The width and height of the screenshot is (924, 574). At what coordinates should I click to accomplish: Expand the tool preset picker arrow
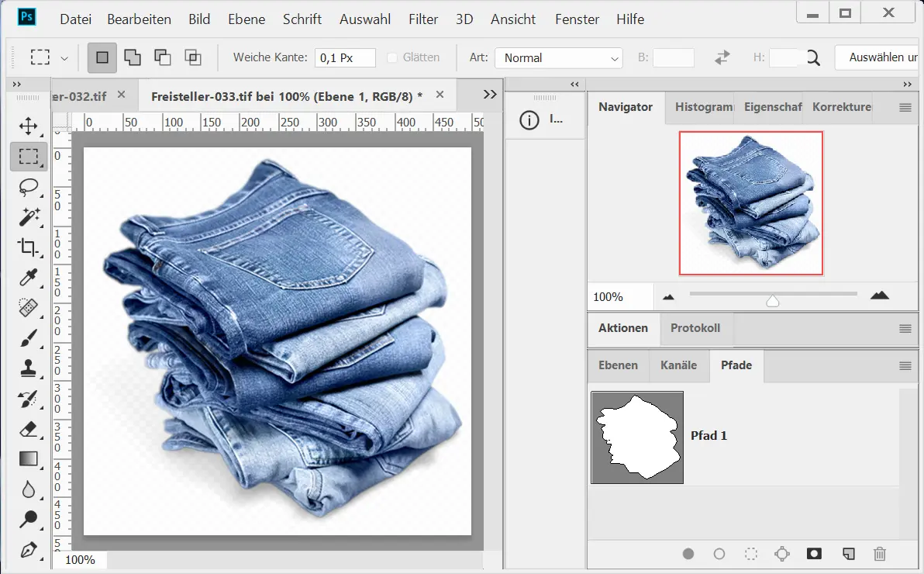(x=64, y=58)
